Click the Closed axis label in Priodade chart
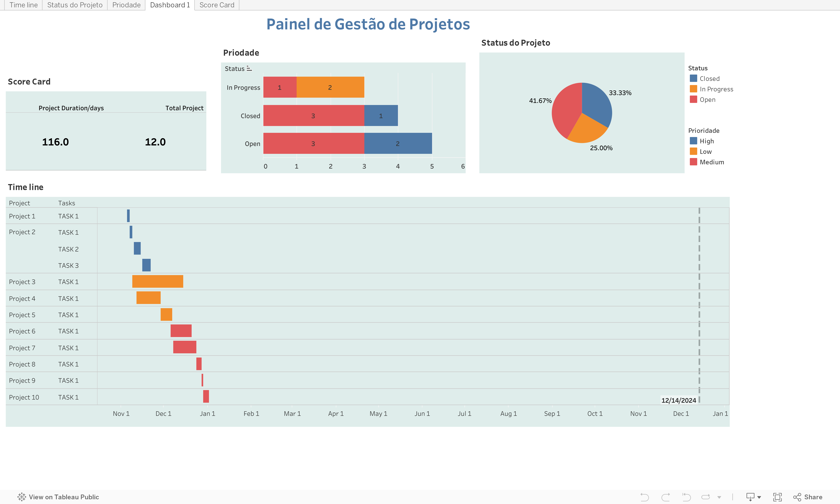 250,116
